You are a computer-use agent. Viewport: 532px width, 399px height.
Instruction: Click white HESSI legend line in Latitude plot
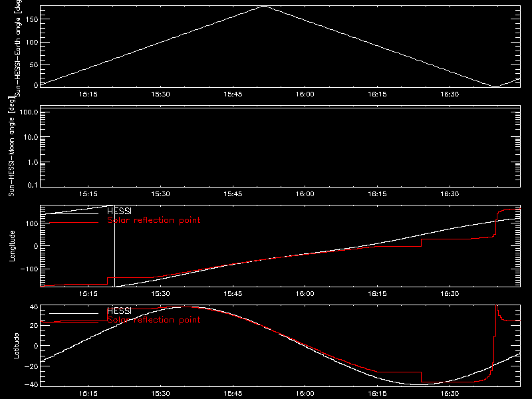coord(74,313)
